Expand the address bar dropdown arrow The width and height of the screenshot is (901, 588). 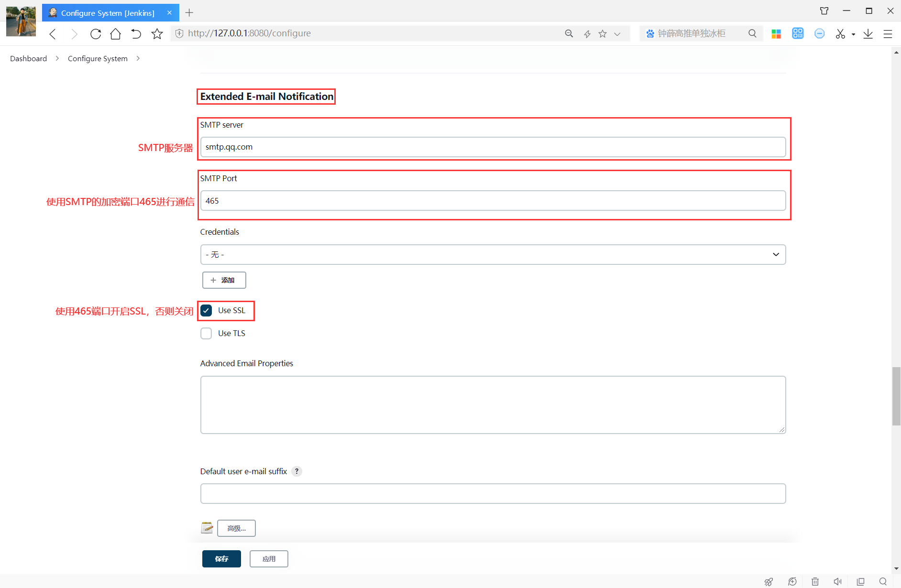(617, 34)
